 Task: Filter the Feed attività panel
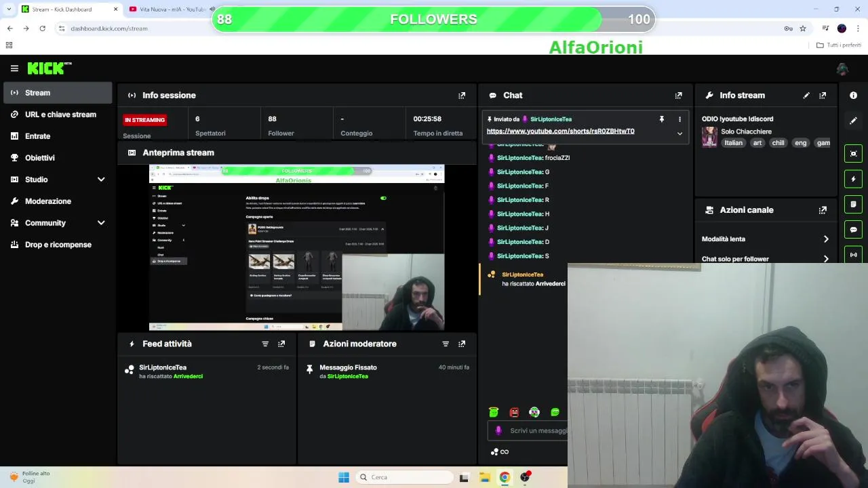pos(265,344)
